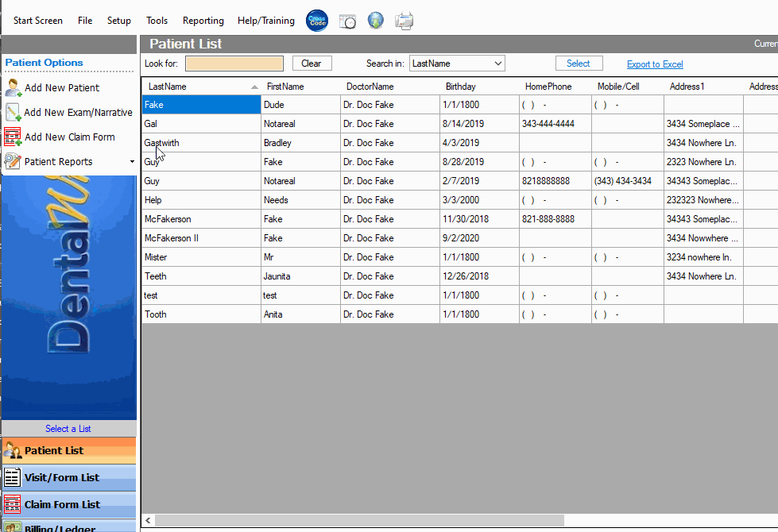Click the globe web-update toolbar icon

(x=375, y=21)
